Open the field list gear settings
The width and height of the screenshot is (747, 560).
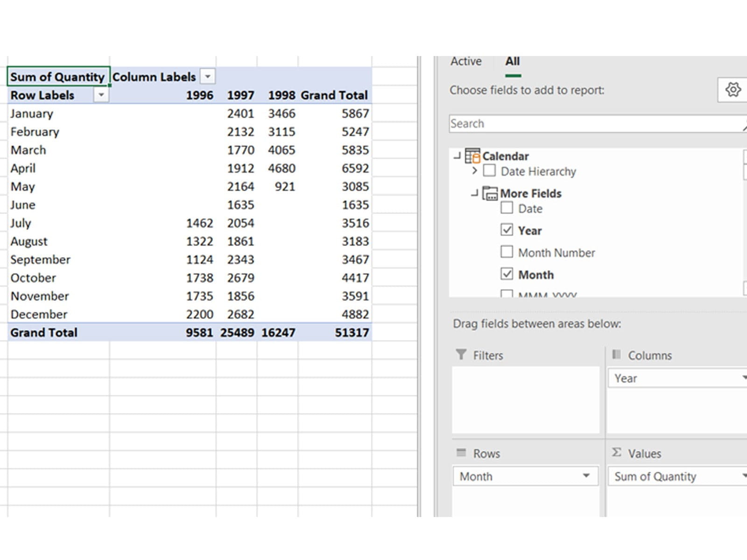tap(733, 90)
